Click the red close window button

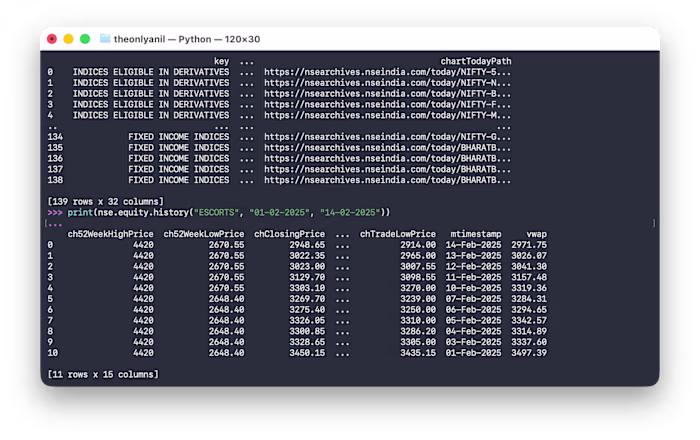52,39
